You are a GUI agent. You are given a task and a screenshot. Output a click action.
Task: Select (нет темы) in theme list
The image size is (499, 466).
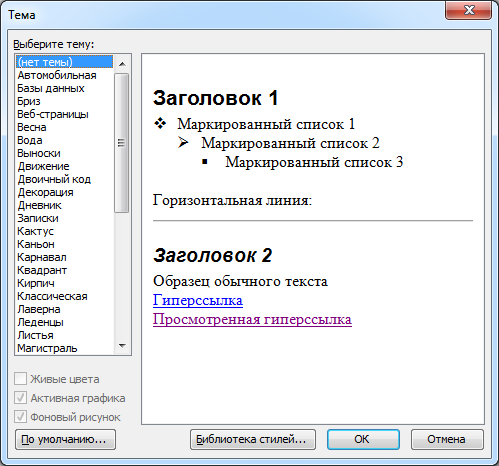(x=65, y=62)
